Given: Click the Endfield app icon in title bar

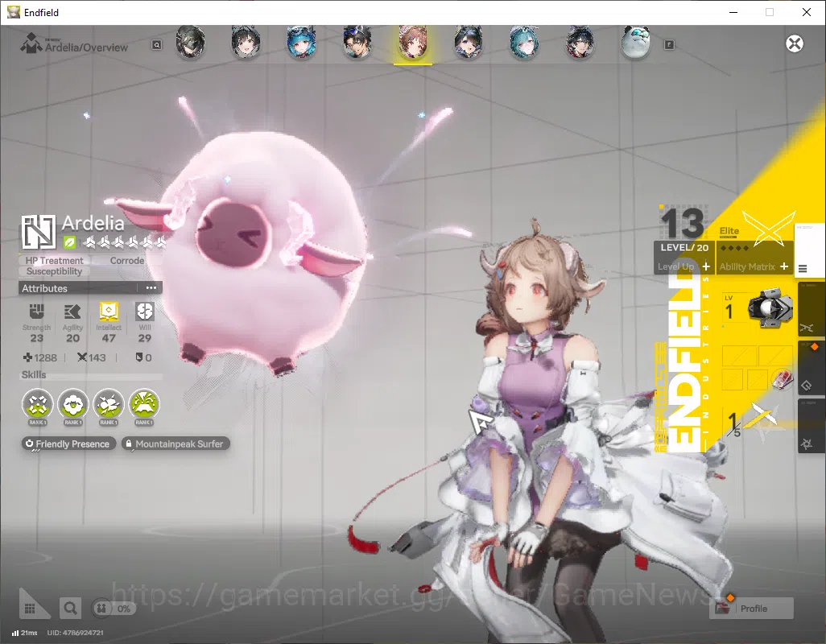Looking at the screenshot, I should pyautogui.click(x=13, y=12).
